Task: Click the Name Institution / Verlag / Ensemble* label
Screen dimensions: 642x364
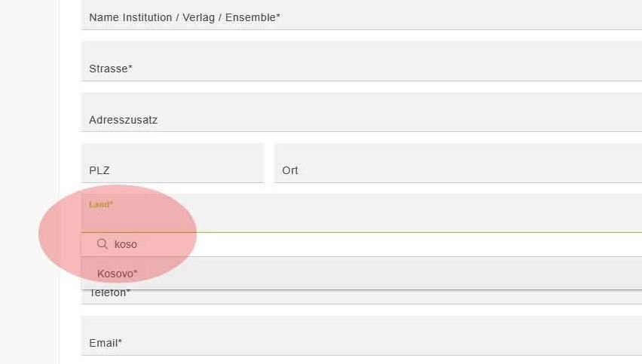Action: 185,17
